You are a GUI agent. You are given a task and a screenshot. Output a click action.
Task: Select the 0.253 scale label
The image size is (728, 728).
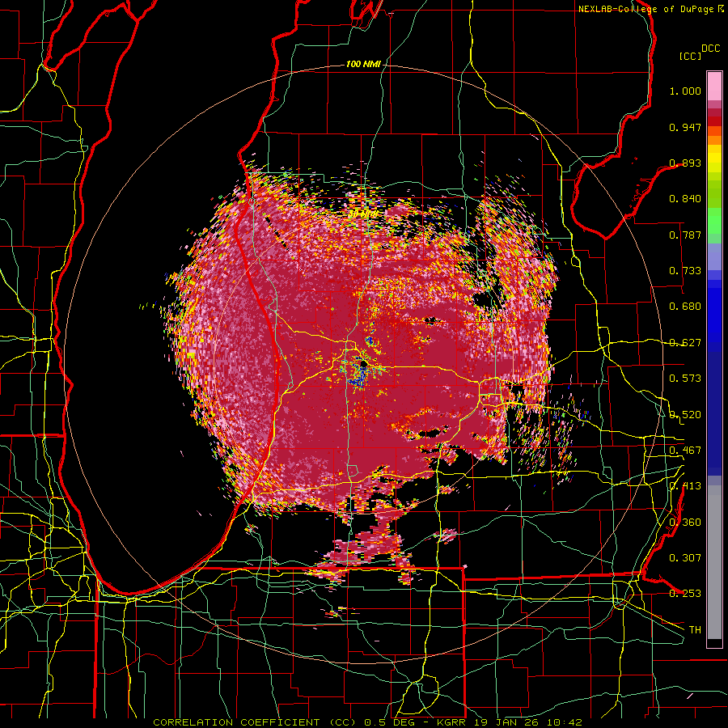coord(685,594)
